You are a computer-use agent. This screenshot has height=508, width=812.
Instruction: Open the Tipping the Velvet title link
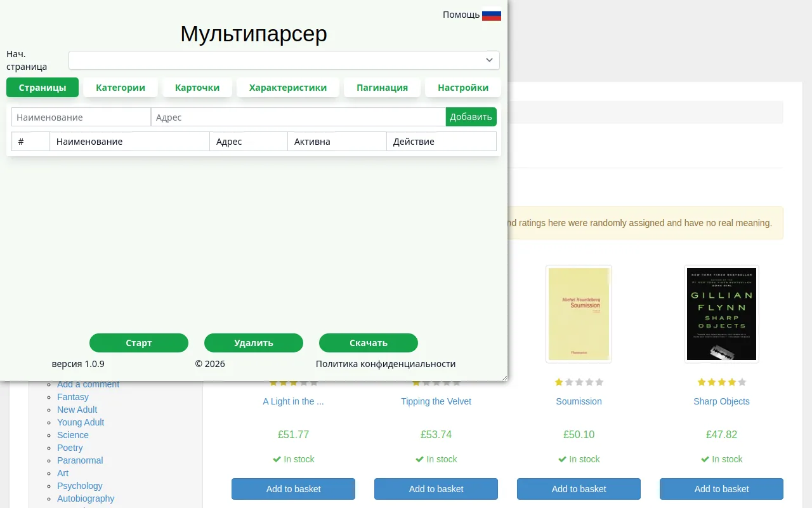[x=436, y=401]
